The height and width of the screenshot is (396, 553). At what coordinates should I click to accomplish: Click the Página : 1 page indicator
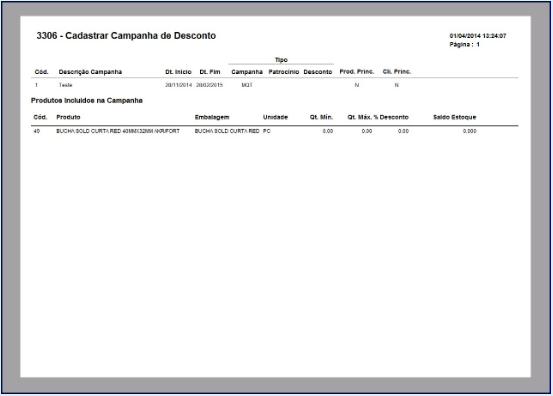tap(464, 44)
